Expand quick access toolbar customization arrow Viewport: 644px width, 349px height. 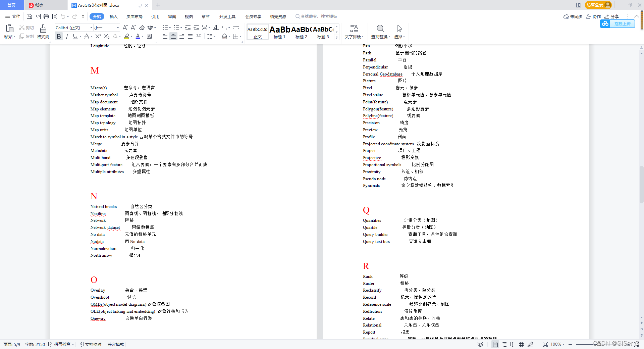(x=83, y=16)
